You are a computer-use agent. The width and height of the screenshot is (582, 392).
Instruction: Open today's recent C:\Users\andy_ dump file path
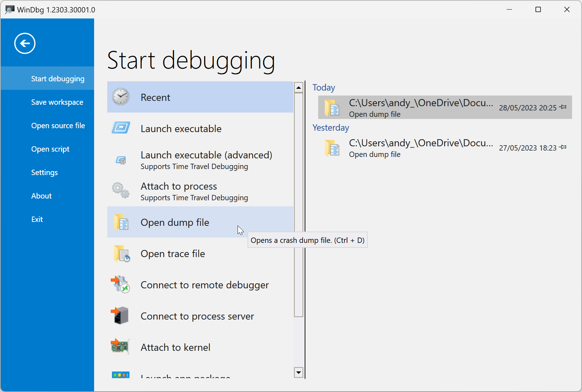[421, 103]
